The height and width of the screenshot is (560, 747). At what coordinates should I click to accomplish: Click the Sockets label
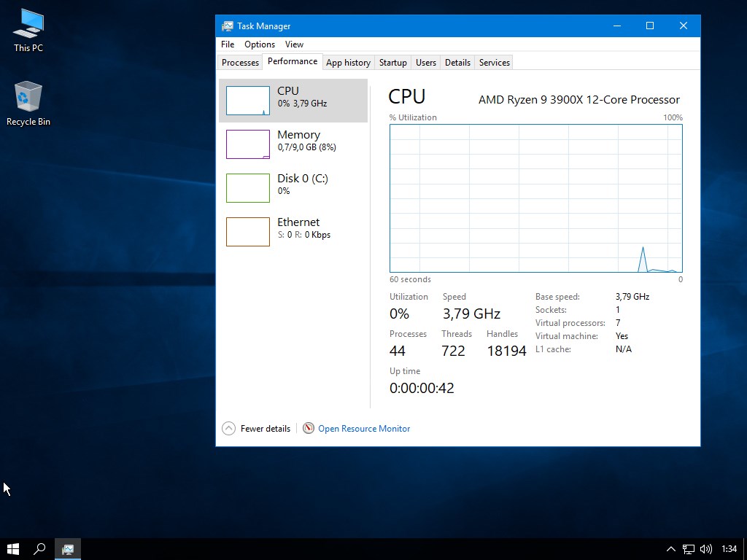tap(551, 310)
